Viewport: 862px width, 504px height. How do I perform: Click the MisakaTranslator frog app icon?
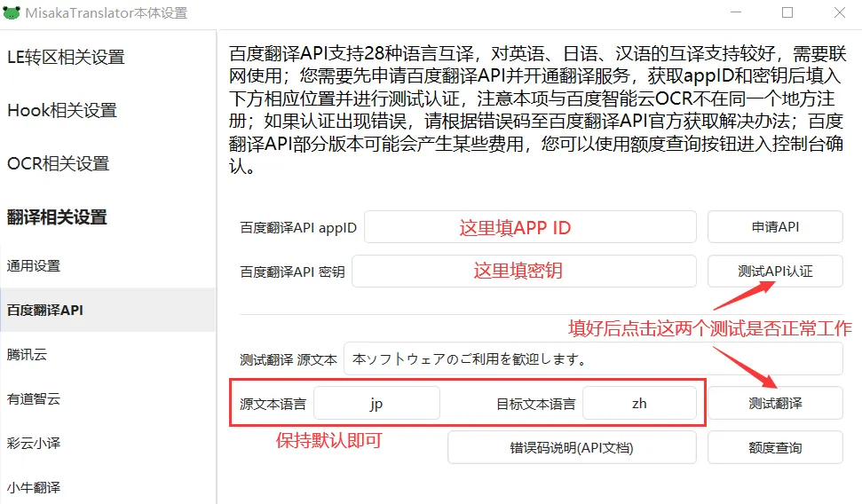click(x=12, y=13)
